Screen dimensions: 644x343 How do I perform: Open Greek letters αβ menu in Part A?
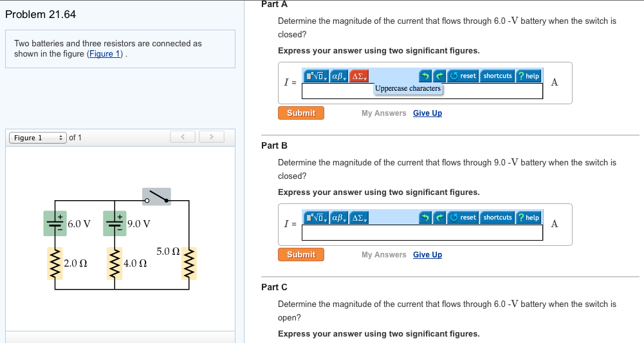pos(338,76)
